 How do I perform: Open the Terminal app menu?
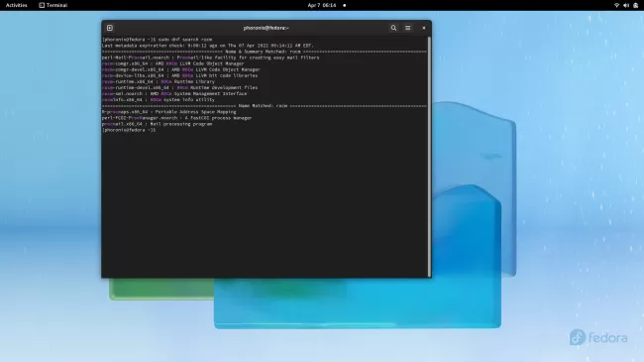click(x=53, y=5)
